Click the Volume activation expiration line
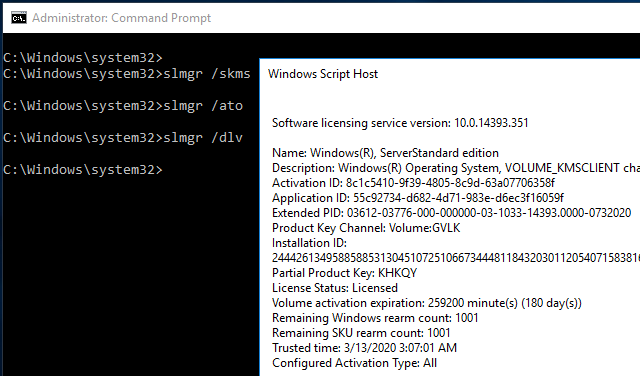Screen dimensions: 640x376 click(x=427, y=303)
